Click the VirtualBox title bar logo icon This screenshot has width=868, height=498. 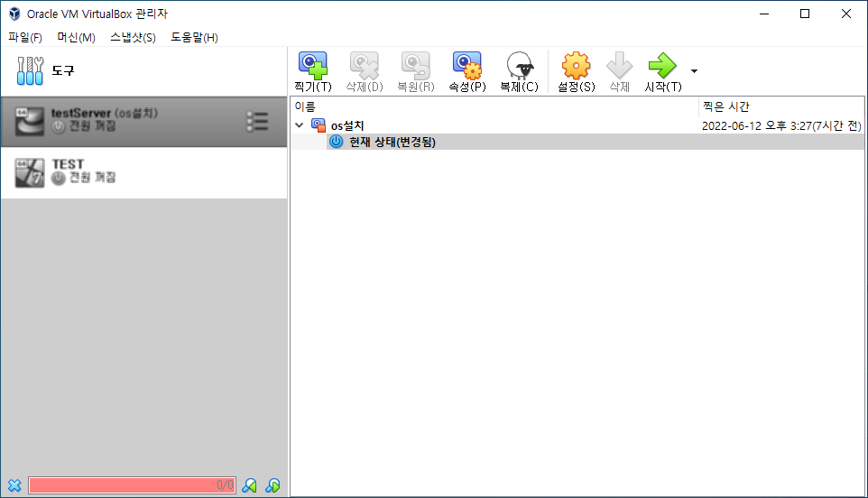click(x=15, y=14)
